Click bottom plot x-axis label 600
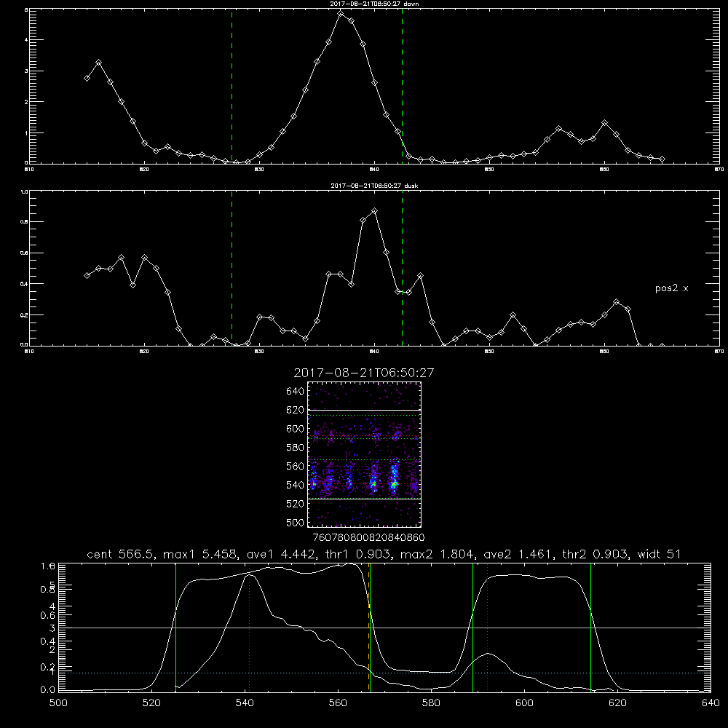 (x=525, y=703)
